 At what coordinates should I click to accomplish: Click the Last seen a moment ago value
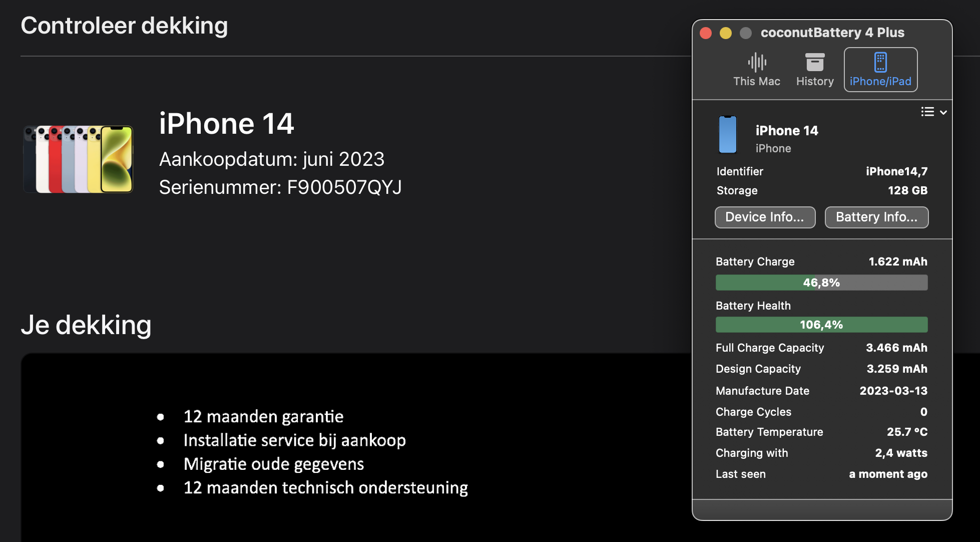[888, 474]
